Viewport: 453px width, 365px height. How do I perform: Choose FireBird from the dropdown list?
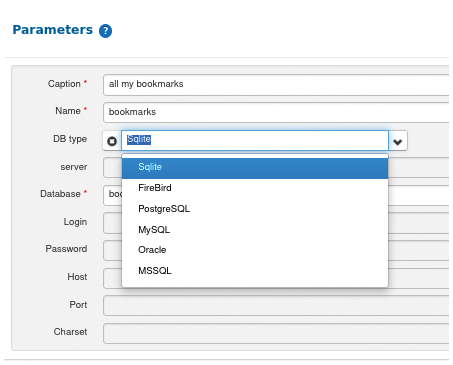tap(255, 188)
